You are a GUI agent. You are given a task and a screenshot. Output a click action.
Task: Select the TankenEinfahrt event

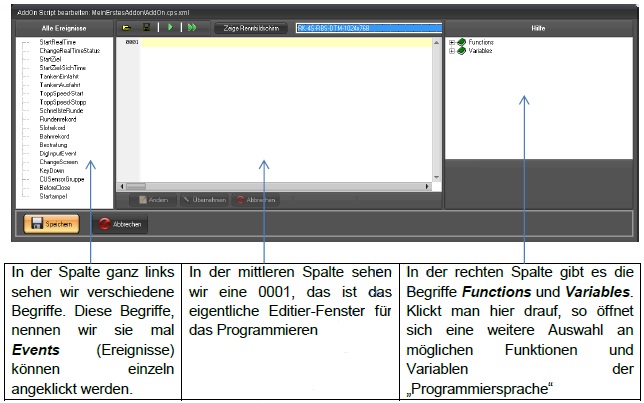59,76
